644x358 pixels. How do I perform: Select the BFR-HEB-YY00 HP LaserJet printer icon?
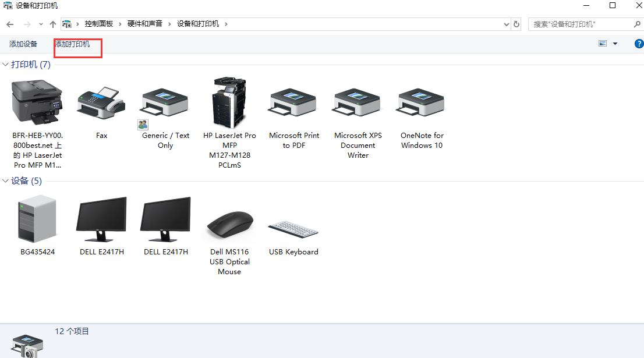point(37,102)
